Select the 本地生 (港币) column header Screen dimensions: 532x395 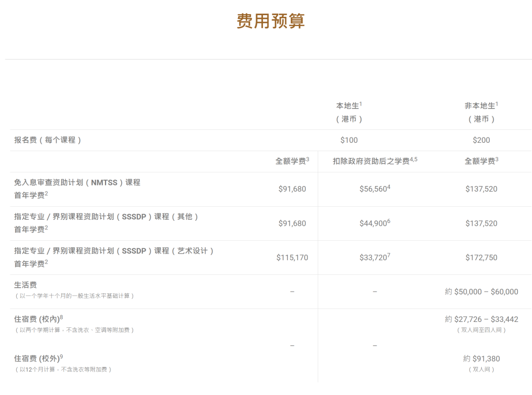[x=349, y=112]
